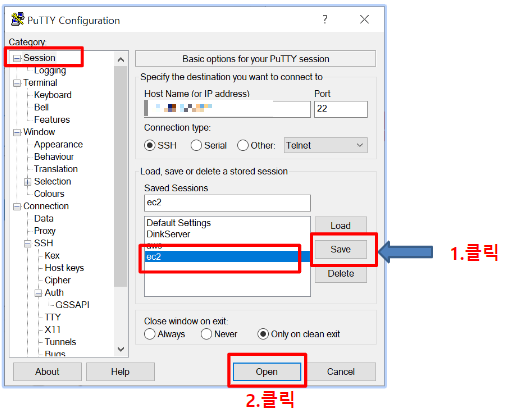This screenshot has height=416, width=515.
Task: Open the X11 settings category
Action: [x=53, y=330]
